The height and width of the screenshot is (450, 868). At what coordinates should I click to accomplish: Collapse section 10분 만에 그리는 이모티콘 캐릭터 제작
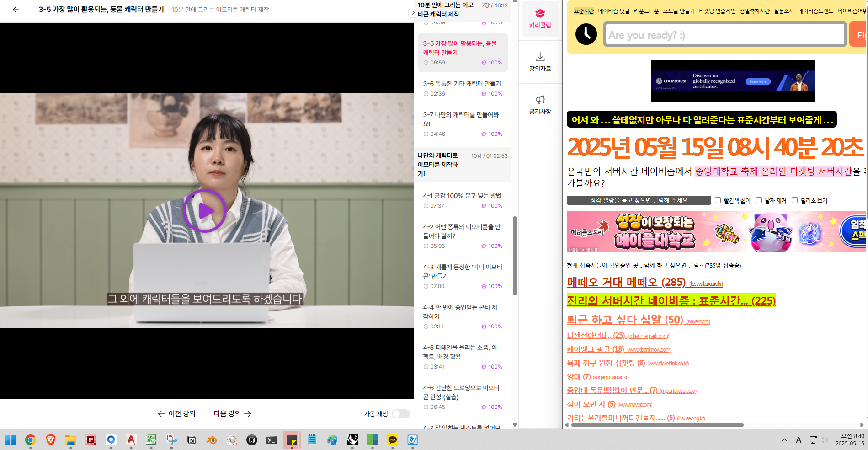click(x=463, y=10)
